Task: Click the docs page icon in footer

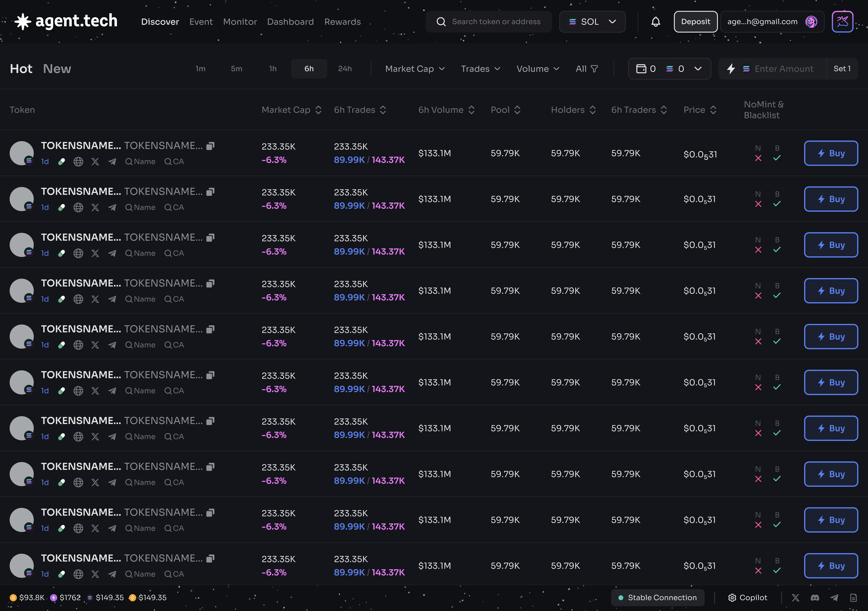Action: pos(853,597)
